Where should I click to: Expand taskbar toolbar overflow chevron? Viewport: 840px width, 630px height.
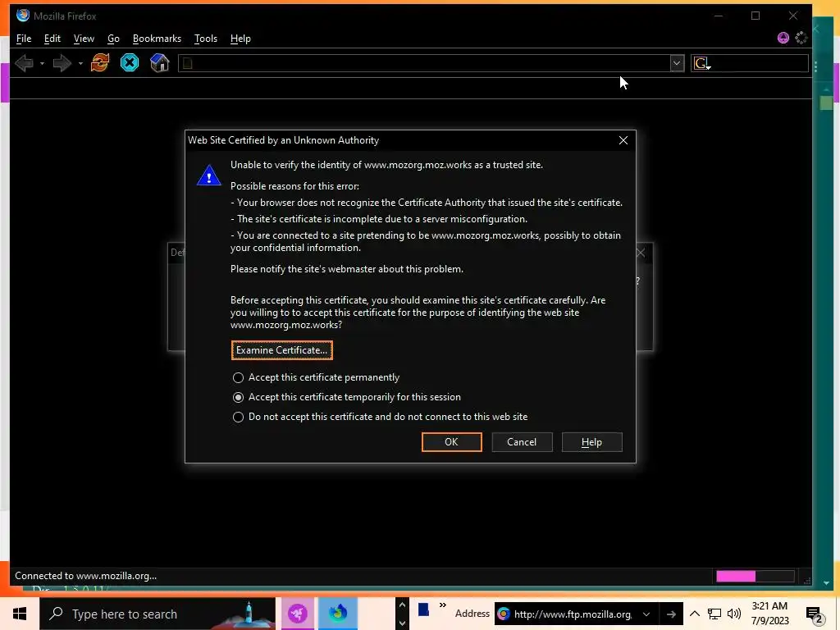tap(442, 605)
